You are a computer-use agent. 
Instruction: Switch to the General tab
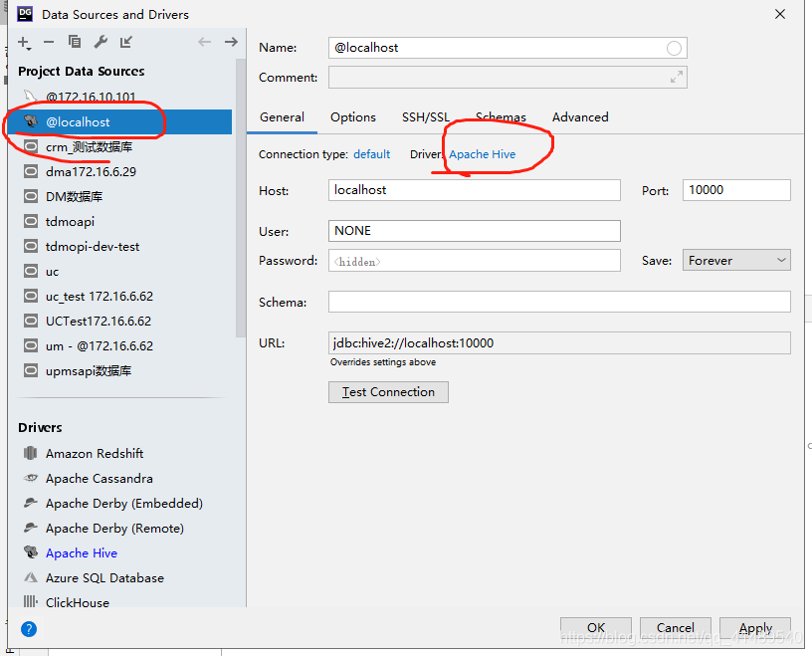click(283, 117)
